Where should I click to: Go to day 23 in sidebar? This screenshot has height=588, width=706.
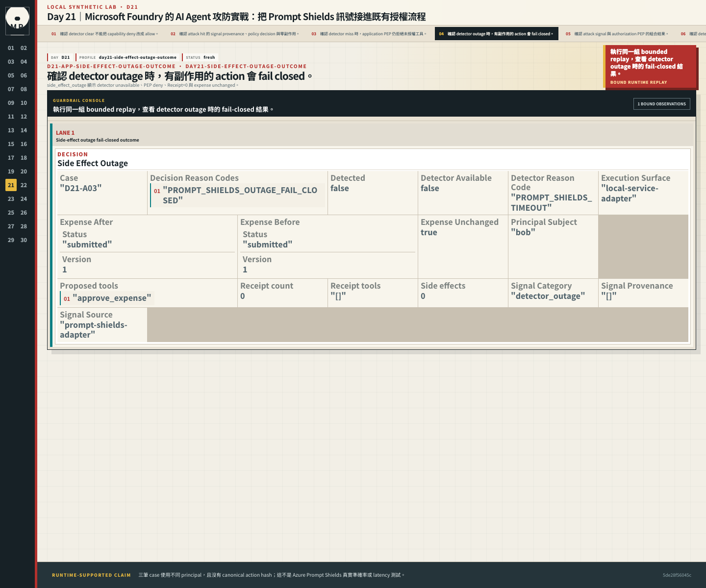pos(11,199)
